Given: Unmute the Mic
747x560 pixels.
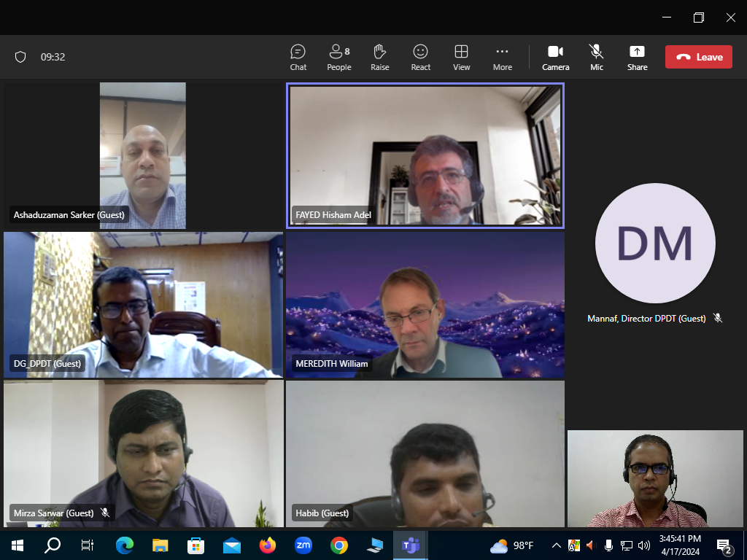Looking at the screenshot, I should [597, 57].
